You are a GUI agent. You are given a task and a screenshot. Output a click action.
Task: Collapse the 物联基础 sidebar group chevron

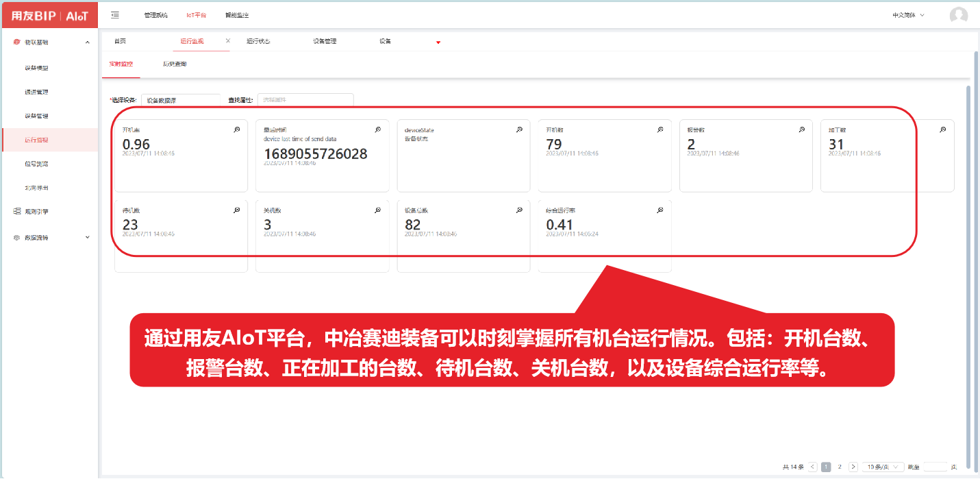tap(87, 42)
